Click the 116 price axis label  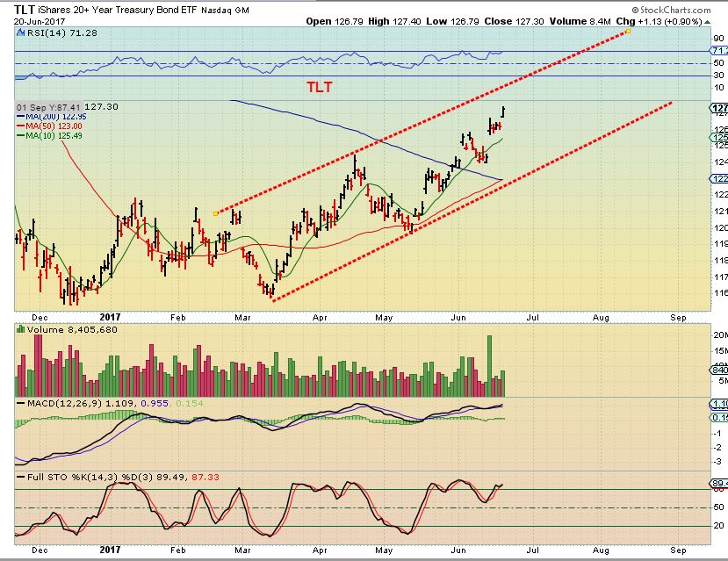(x=721, y=293)
